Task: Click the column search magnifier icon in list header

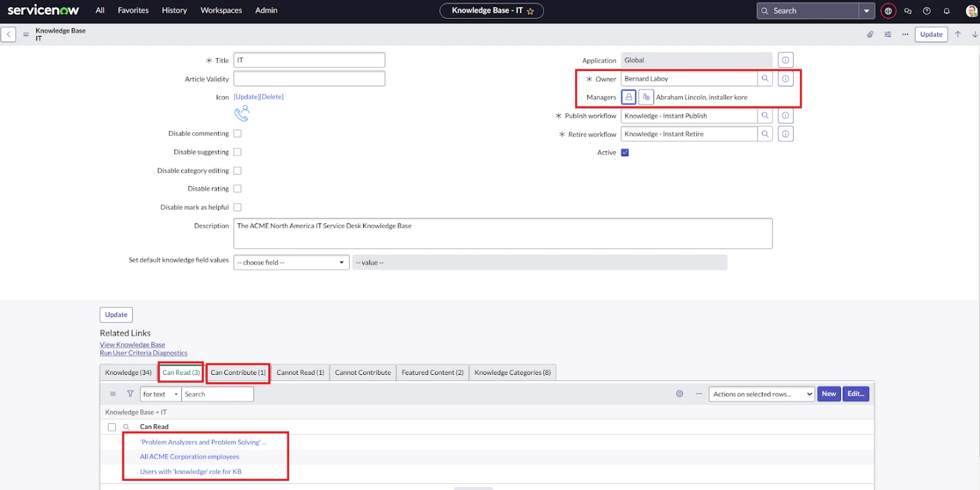Action: pos(126,427)
